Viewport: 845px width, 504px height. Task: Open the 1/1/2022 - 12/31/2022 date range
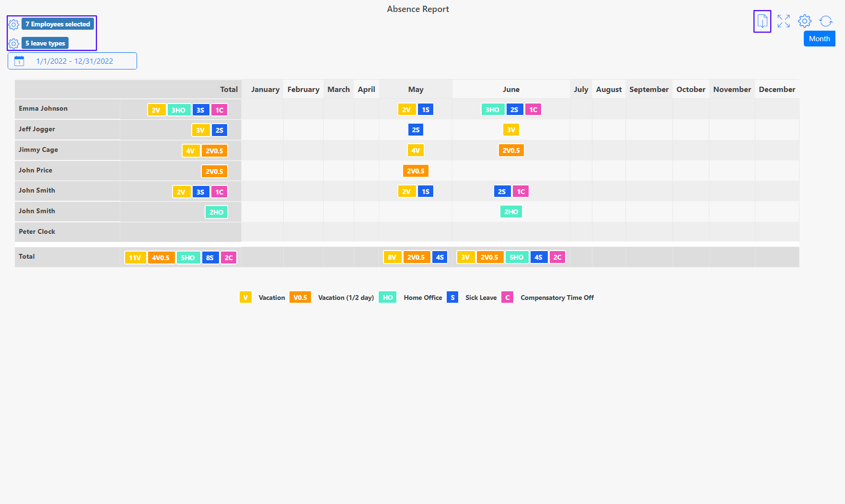click(x=75, y=61)
